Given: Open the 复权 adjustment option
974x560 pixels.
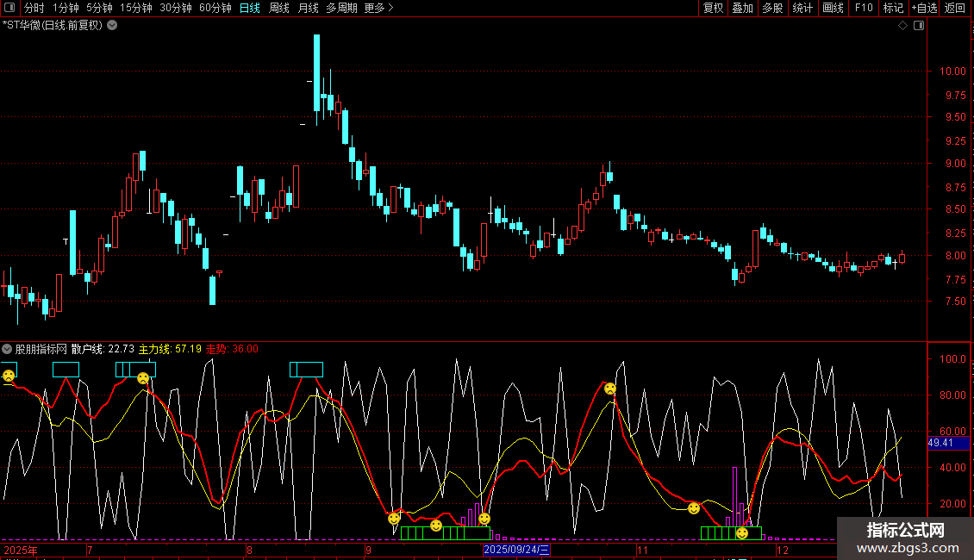Looking at the screenshot, I should pyautogui.click(x=713, y=8).
